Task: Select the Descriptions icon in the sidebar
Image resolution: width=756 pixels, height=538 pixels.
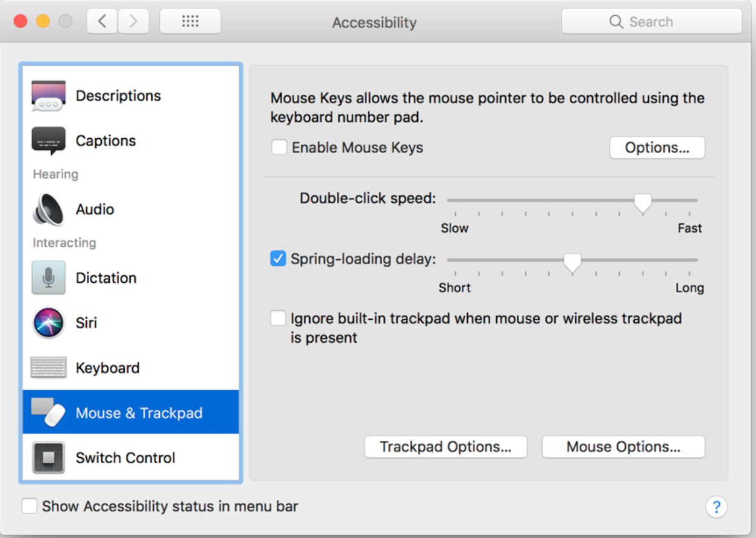Action: pyautogui.click(x=48, y=95)
